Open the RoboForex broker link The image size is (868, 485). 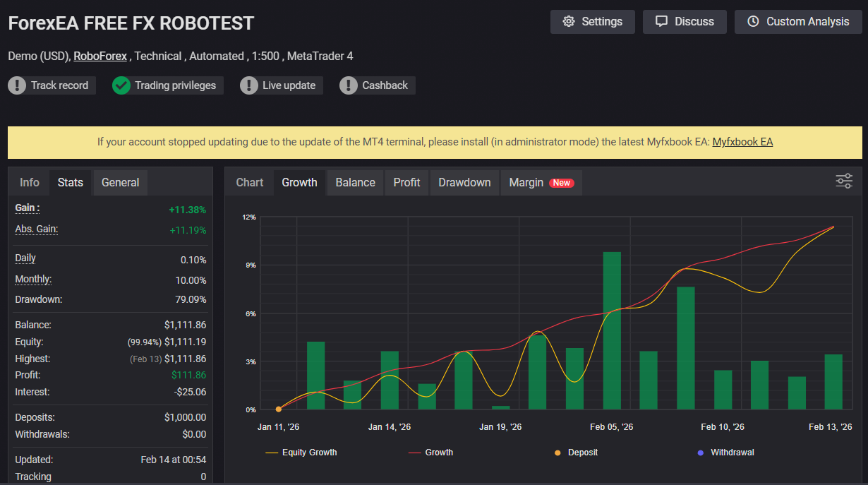(x=100, y=56)
